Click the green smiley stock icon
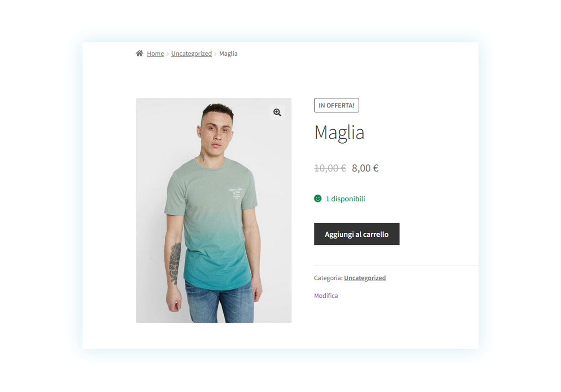 318,198
